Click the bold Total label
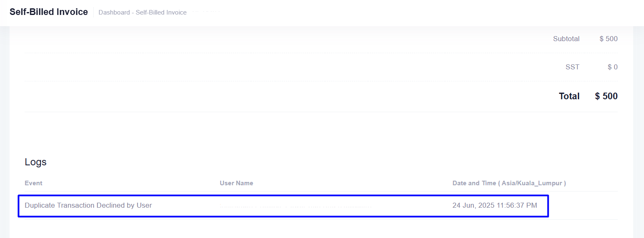Screen dimensions: 644x238 click(569, 96)
